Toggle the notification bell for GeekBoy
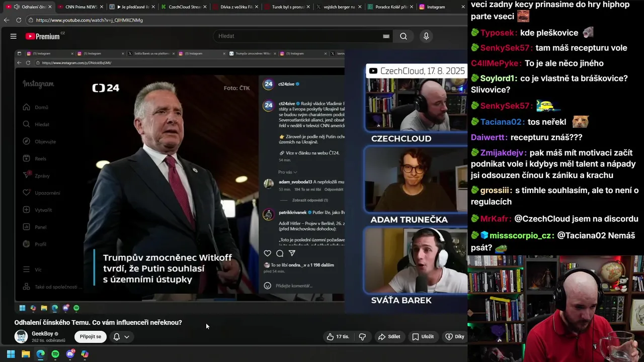 (116, 337)
